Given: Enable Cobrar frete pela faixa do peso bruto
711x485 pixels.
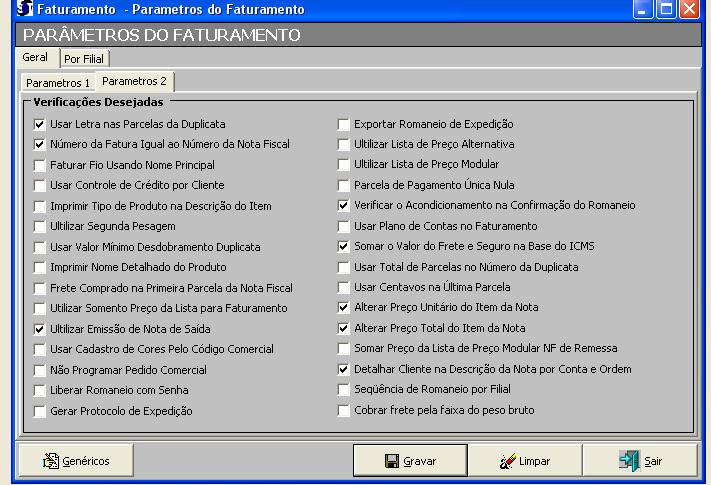Looking at the screenshot, I should click(344, 411).
